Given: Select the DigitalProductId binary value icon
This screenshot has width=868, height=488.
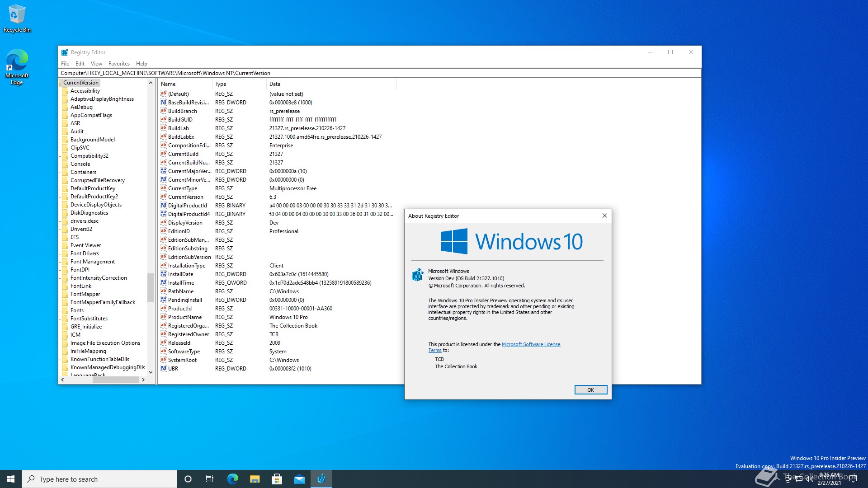Looking at the screenshot, I should tap(164, 206).
